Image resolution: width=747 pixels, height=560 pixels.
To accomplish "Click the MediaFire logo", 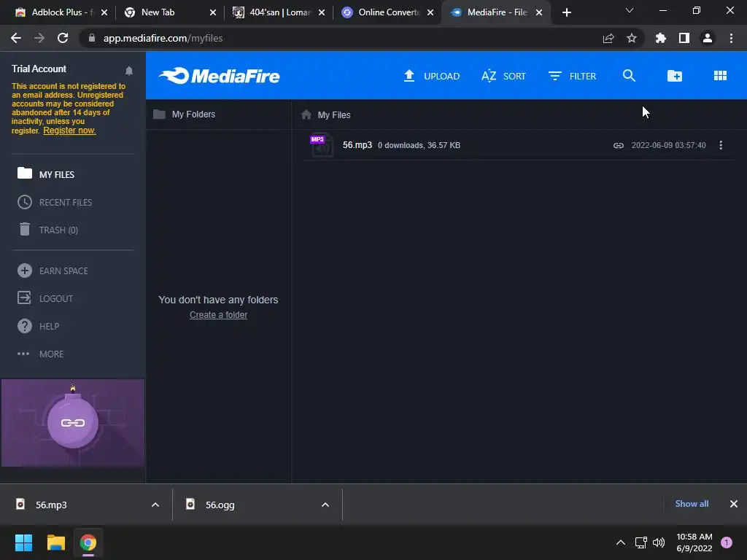I will [219, 76].
